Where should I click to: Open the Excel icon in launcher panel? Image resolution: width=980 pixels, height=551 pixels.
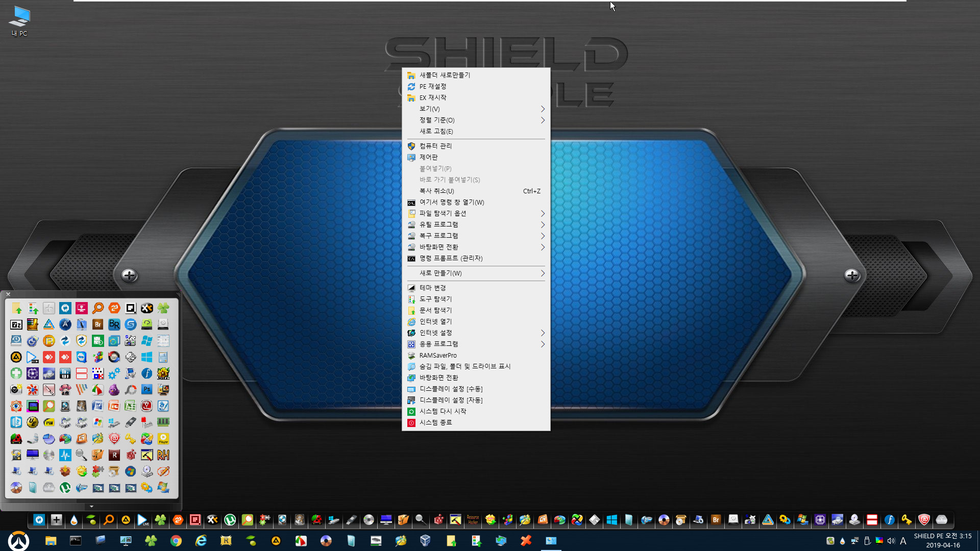[x=131, y=406]
